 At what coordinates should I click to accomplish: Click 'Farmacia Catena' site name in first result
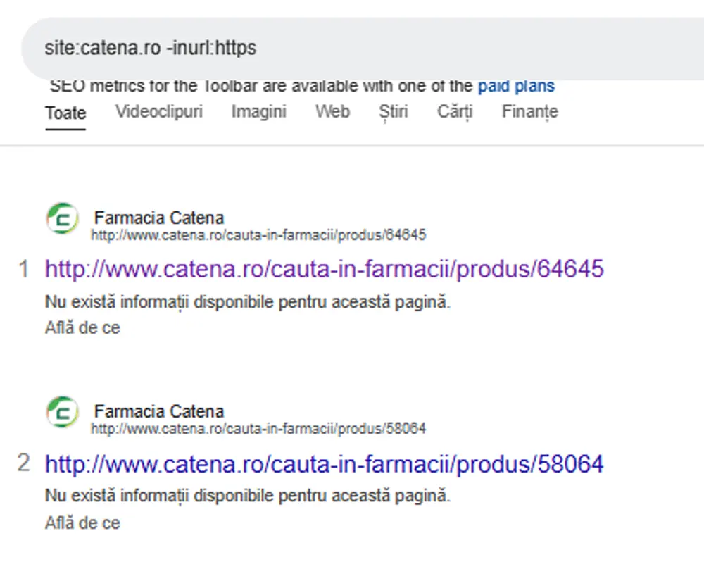[158, 218]
